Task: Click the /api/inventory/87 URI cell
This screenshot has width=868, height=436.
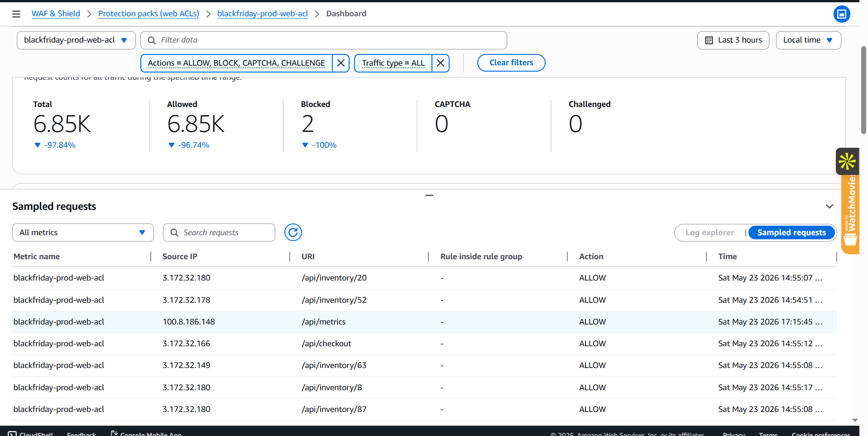Action: pos(334,409)
